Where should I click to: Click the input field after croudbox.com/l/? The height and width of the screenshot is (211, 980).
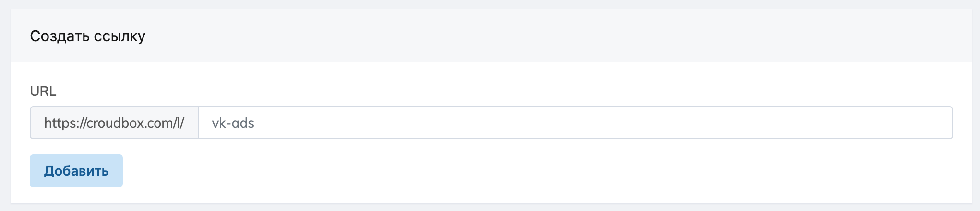[x=575, y=123]
